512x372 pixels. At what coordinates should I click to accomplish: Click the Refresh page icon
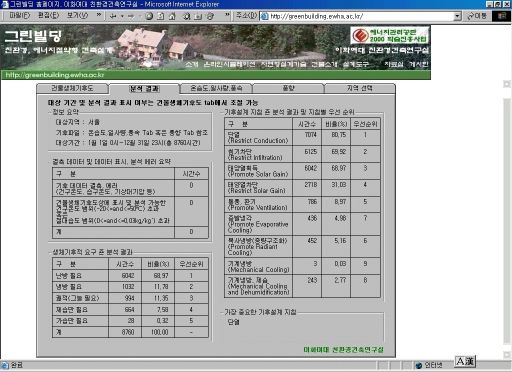pos(161,16)
